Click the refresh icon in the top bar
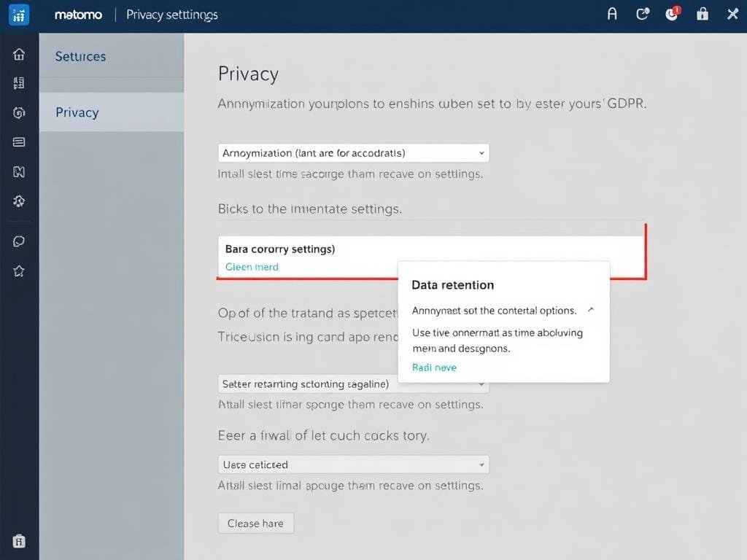This screenshot has height=560, width=747. click(643, 14)
